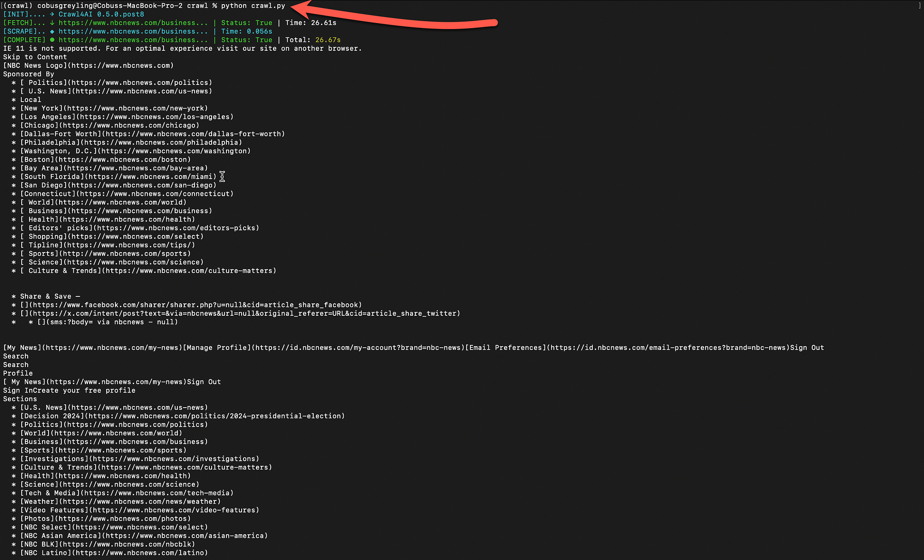The image size is (924, 560).
Task: Click the San Diego link line
Action: (118, 185)
